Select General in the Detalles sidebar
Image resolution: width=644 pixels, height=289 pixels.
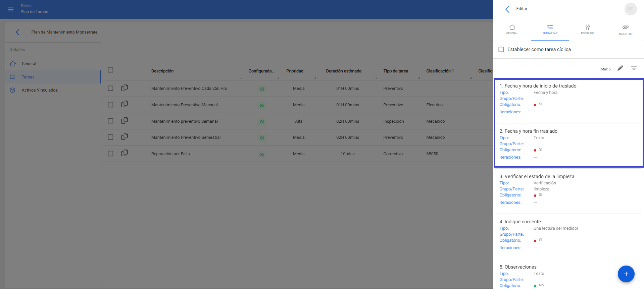tap(29, 64)
